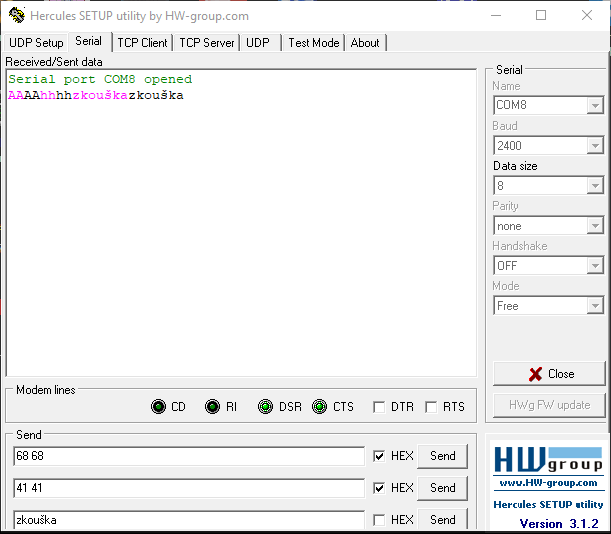
Task: Expand the Baud rate dropdown
Action: [595, 146]
